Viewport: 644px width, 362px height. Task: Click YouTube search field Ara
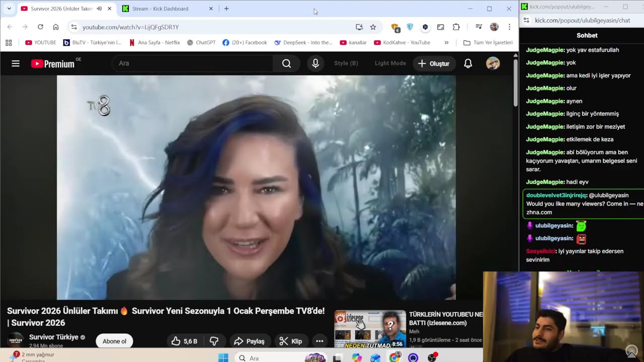[x=192, y=63]
